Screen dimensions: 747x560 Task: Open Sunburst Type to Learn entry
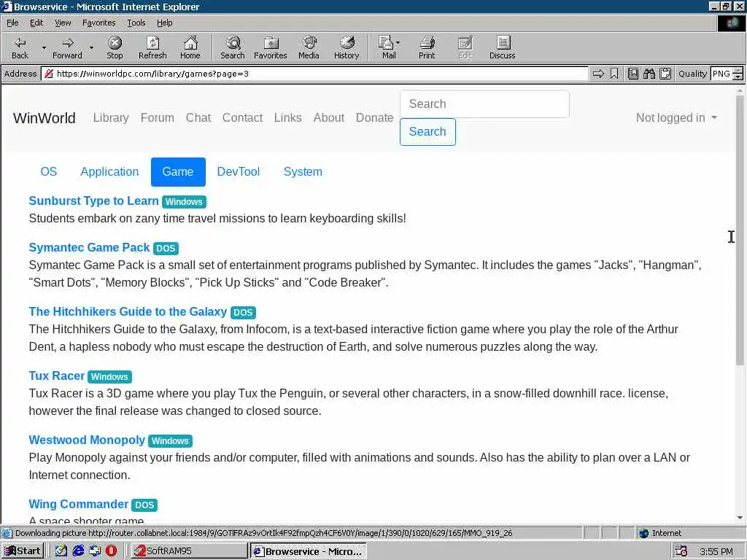(x=93, y=201)
